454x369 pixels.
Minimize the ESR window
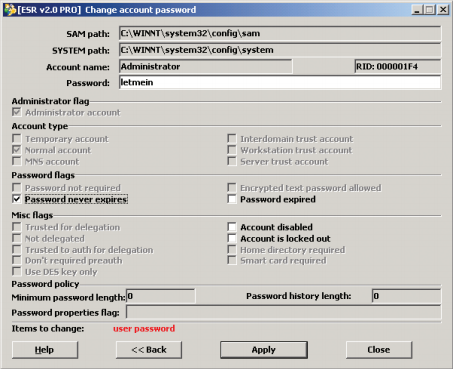[417, 10]
